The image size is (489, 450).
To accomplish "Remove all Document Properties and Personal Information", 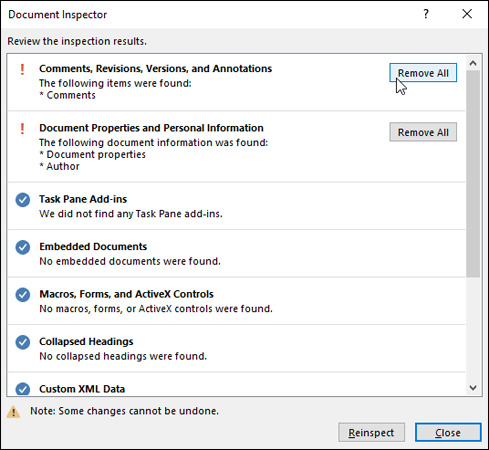I will [423, 132].
